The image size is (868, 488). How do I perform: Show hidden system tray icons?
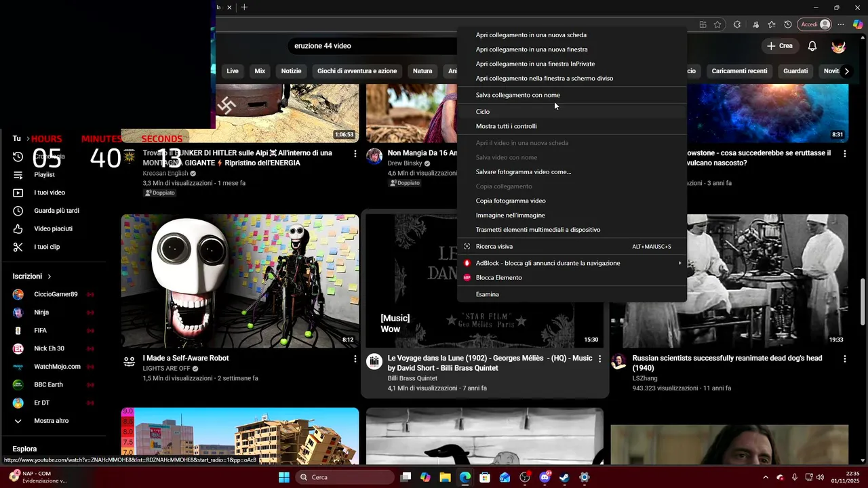766,477
